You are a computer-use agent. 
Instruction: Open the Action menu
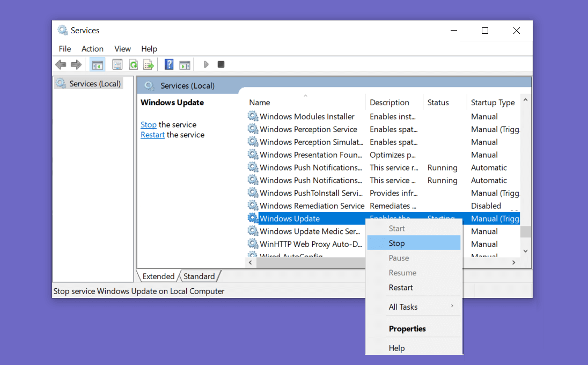[x=92, y=49]
